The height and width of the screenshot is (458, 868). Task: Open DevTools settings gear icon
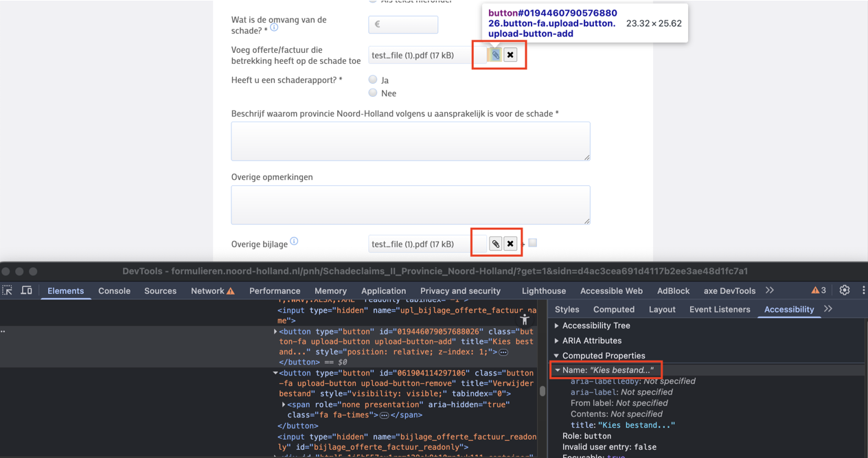click(845, 290)
